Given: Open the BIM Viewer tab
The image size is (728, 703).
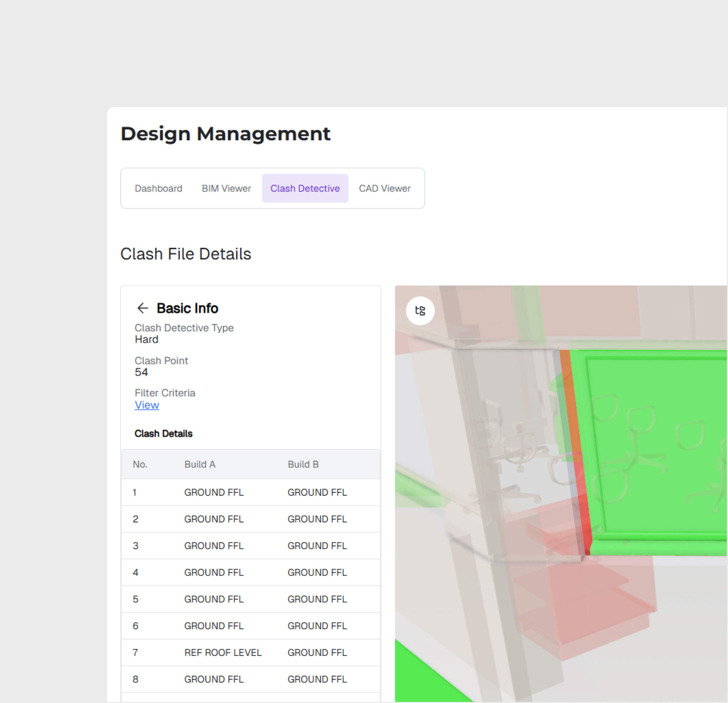Looking at the screenshot, I should (x=226, y=189).
